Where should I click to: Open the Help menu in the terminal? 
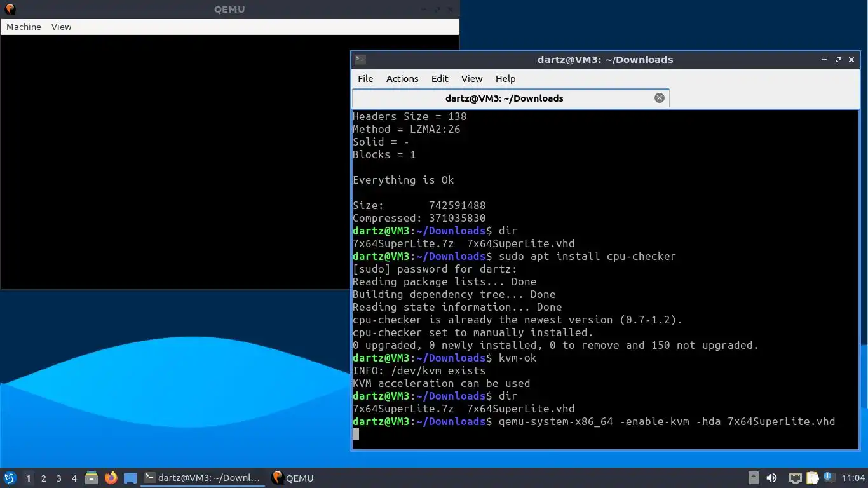coord(505,79)
